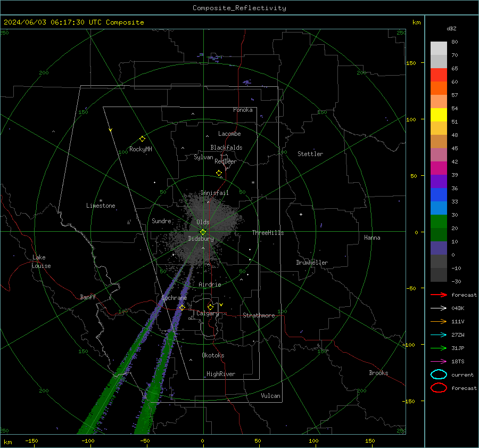
Task: Click the Stettler town label
Action: point(310,154)
